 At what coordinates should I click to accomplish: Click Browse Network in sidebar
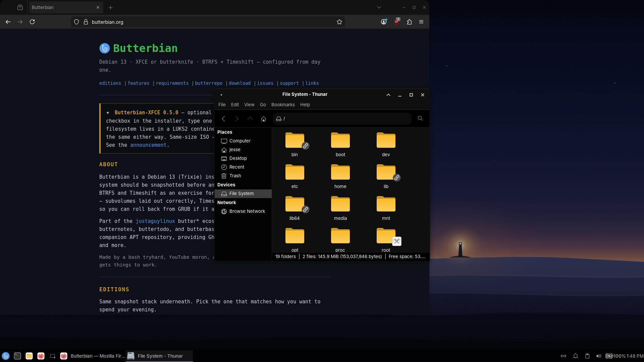pos(243,211)
